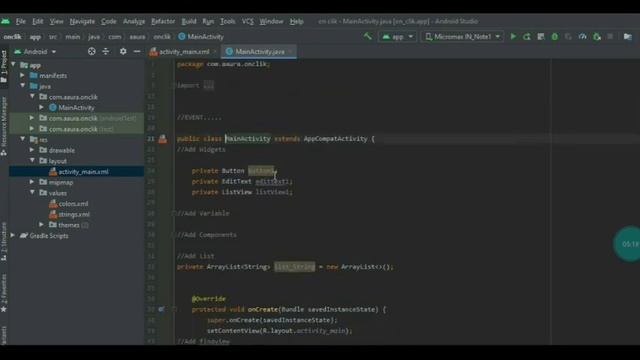Viewport: 640px width, 360px height.
Task: Open the folder icon at toolbar's far right
Action: [x=628, y=36]
